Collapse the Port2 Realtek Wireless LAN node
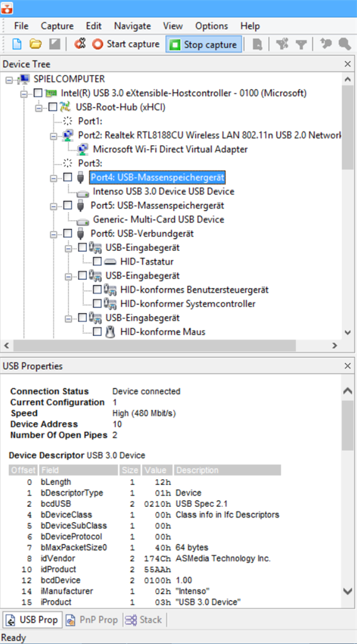Image resolution: width=357 pixels, height=644 pixels. pos(54,135)
